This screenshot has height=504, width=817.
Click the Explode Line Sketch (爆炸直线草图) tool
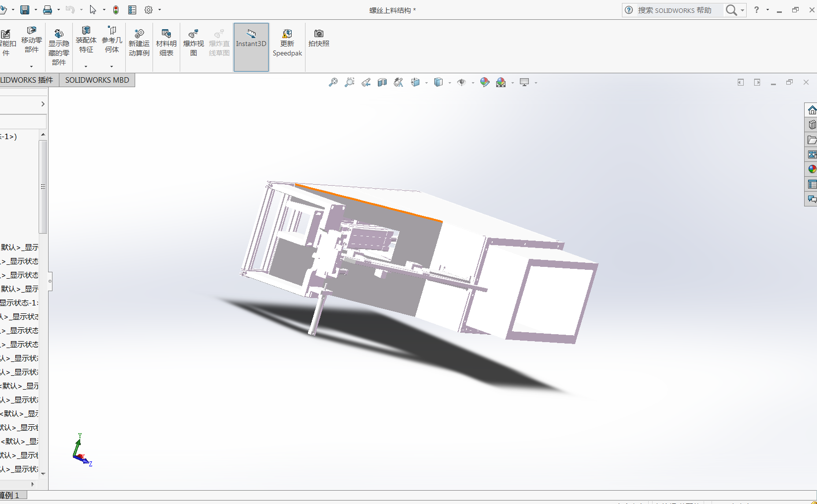click(219, 43)
